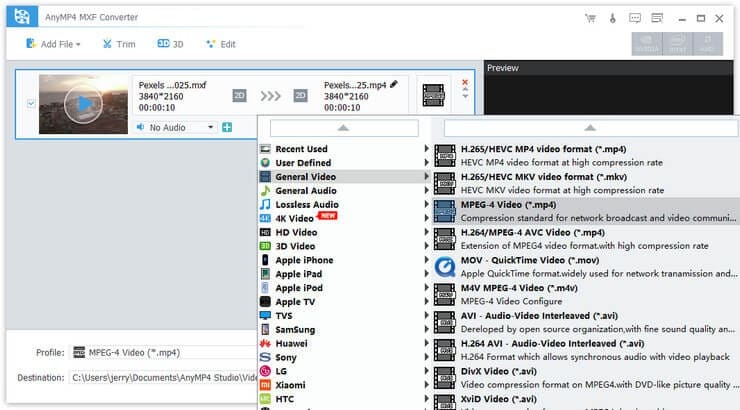
Task: Remove the file with red X
Action: click(x=465, y=82)
